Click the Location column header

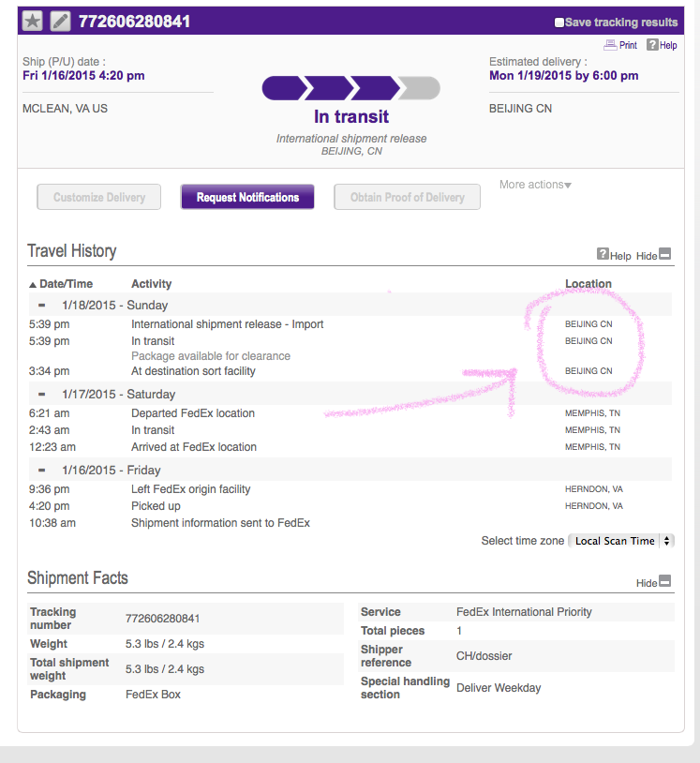[x=588, y=284]
